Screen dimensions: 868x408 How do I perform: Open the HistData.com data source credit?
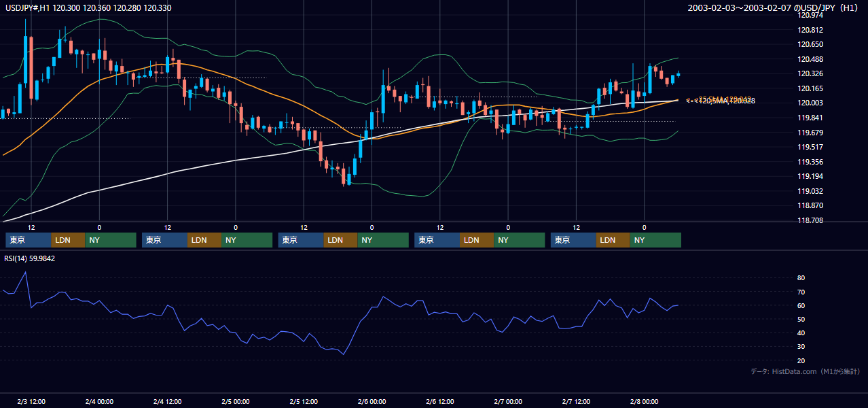[806, 371]
